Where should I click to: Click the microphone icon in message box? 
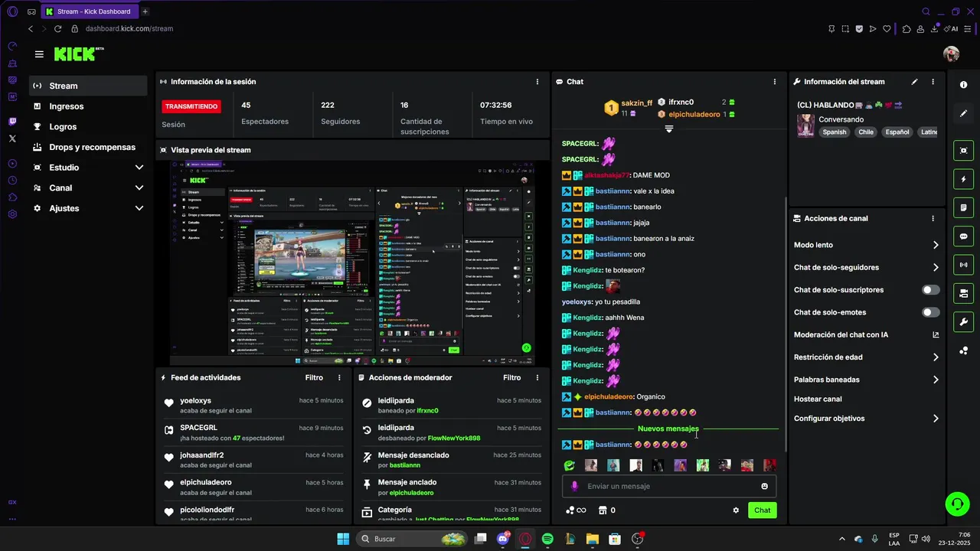coord(575,486)
